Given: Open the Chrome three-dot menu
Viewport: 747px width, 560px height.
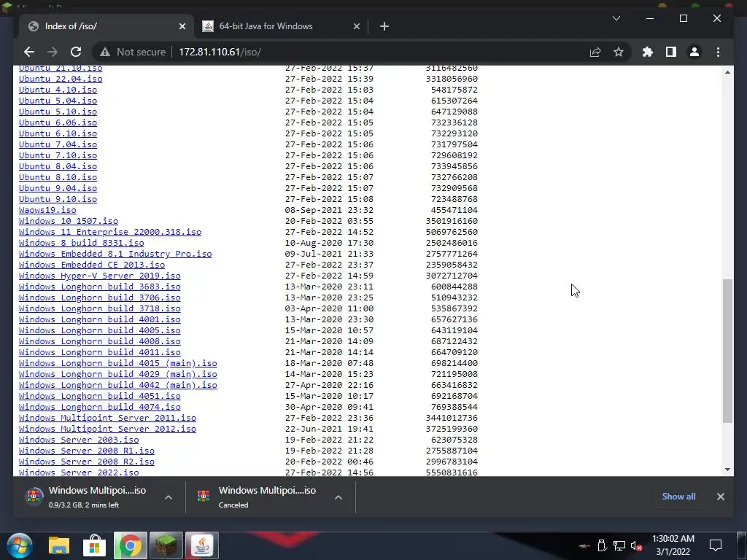Looking at the screenshot, I should (x=718, y=52).
